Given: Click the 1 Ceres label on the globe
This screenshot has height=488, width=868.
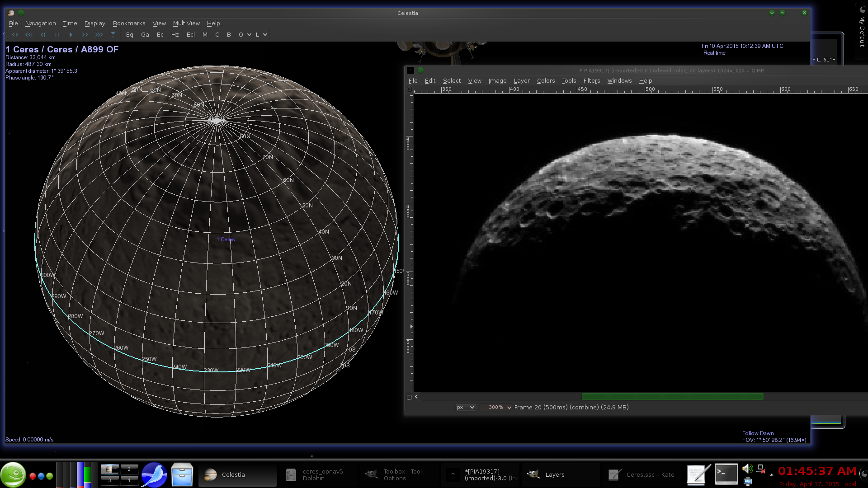Looking at the screenshot, I should point(226,239).
